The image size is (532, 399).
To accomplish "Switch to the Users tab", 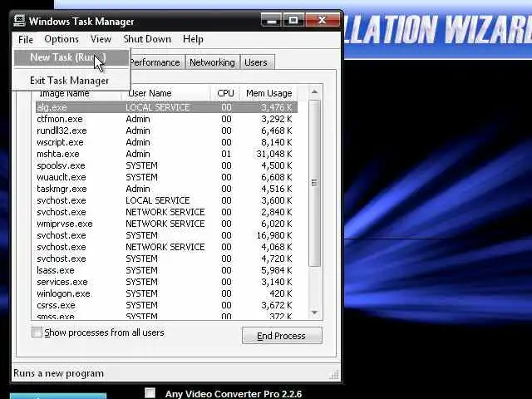I will coord(257,62).
